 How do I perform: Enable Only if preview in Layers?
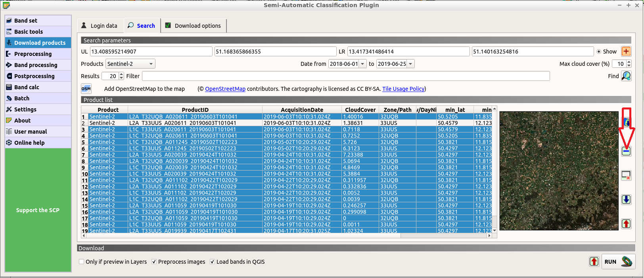click(82, 262)
